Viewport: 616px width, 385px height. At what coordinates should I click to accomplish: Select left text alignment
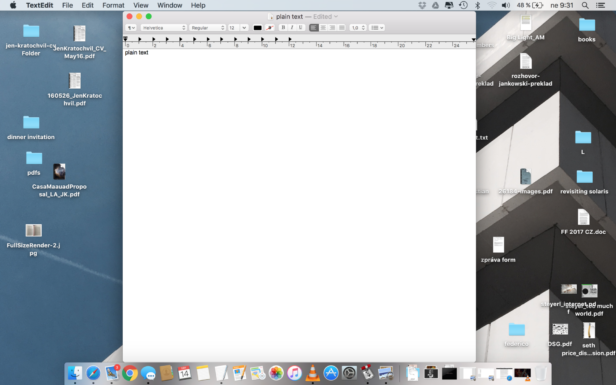[x=314, y=28]
